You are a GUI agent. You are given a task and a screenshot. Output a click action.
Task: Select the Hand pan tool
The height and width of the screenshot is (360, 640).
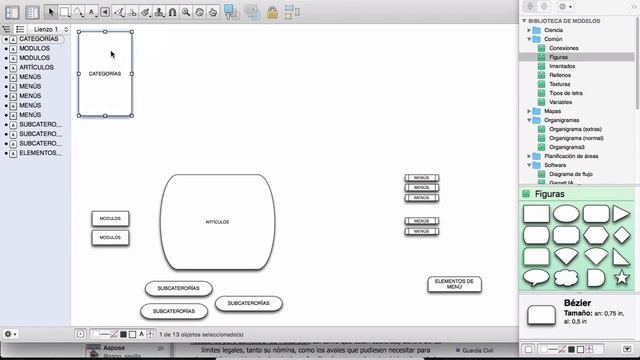(200, 12)
